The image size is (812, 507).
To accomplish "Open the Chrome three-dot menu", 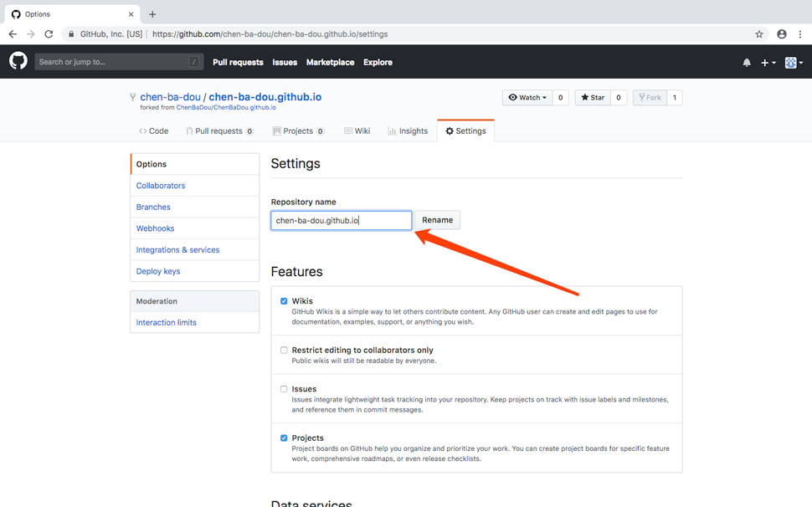I will [800, 34].
